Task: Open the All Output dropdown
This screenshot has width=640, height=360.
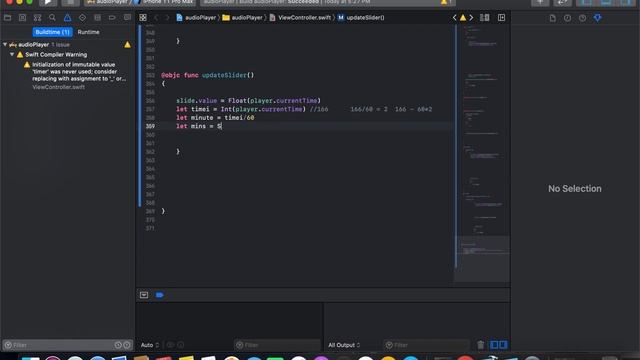Action: [x=344, y=345]
